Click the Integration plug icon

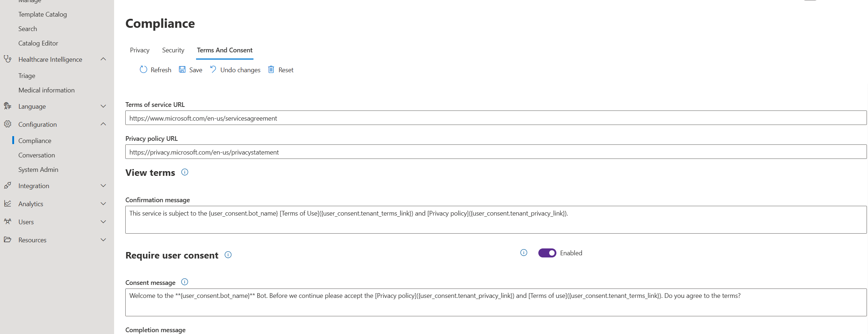pos(7,185)
